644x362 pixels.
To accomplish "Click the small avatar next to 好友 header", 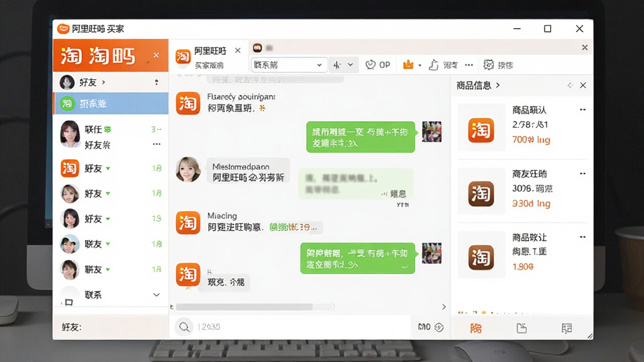I will pyautogui.click(x=67, y=82).
